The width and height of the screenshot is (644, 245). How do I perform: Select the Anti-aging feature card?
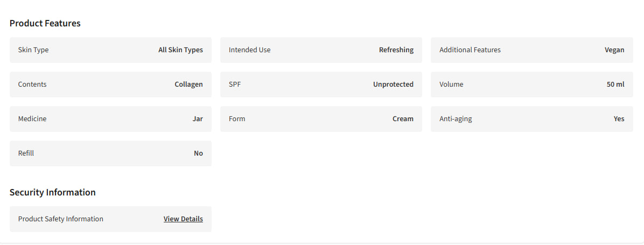532,119
